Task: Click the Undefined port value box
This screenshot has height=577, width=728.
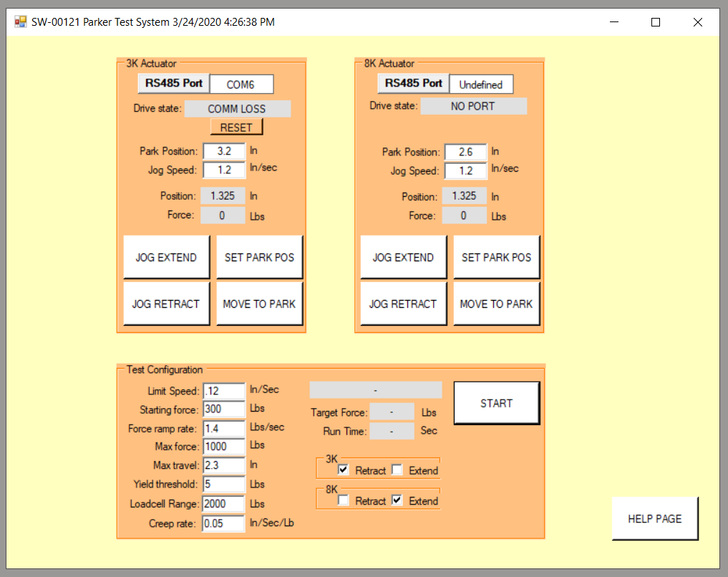Action: [482, 84]
